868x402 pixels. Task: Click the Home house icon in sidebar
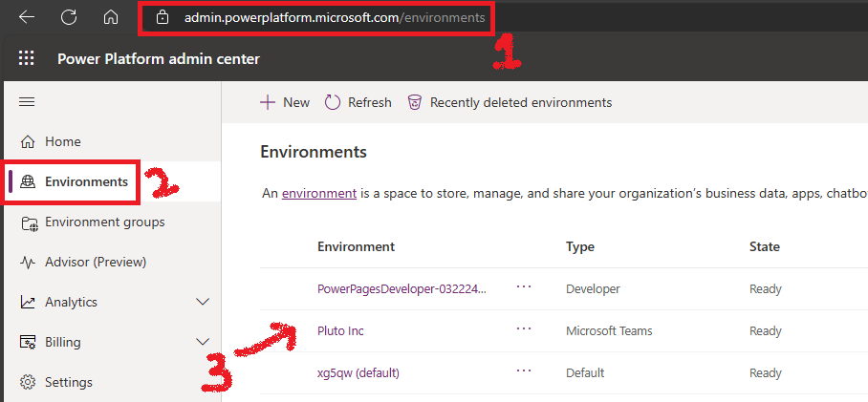(27, 142)
